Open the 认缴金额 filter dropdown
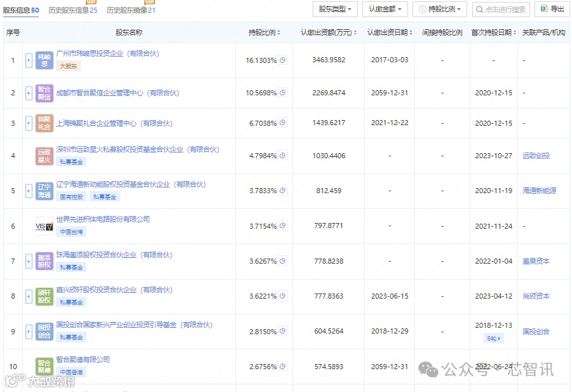Screen dimensions: 572x392 (x=385, y=9)
